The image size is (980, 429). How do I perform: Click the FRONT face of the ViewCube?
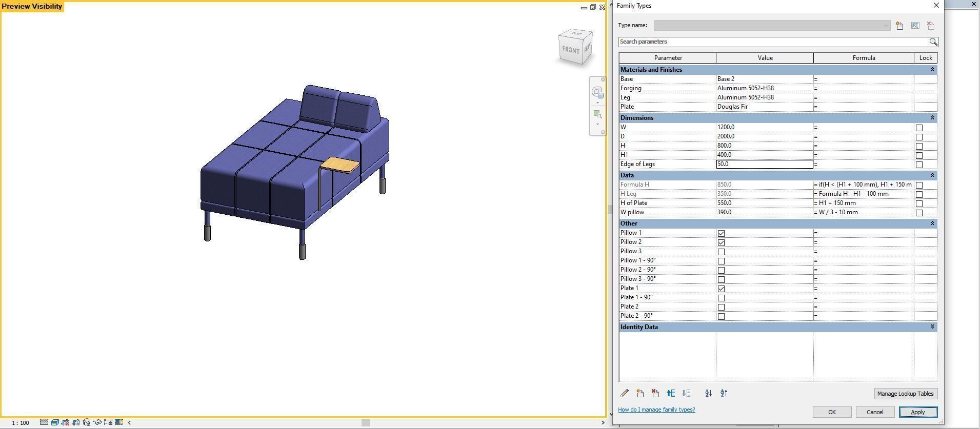pos(570,50)
